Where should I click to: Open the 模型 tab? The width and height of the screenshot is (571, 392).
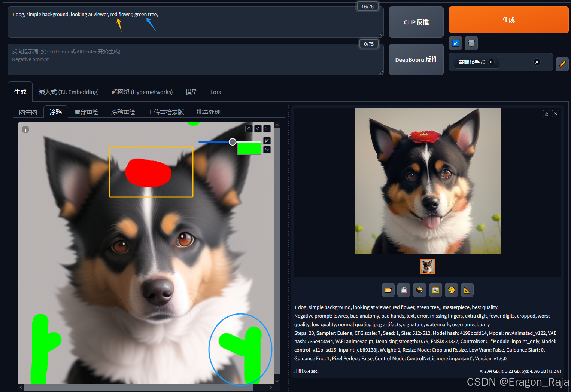click(x=191, y=92)
